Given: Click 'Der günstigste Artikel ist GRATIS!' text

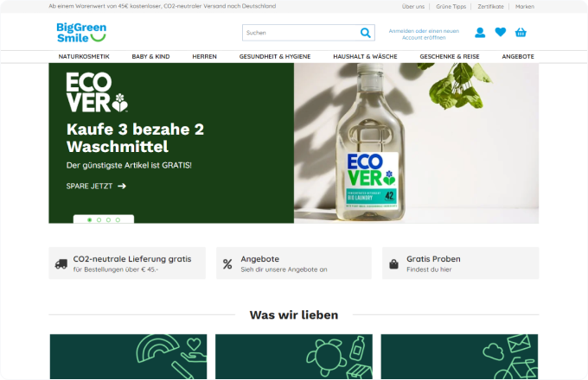Looking at the screenshot, I should [x=129, y=165].
